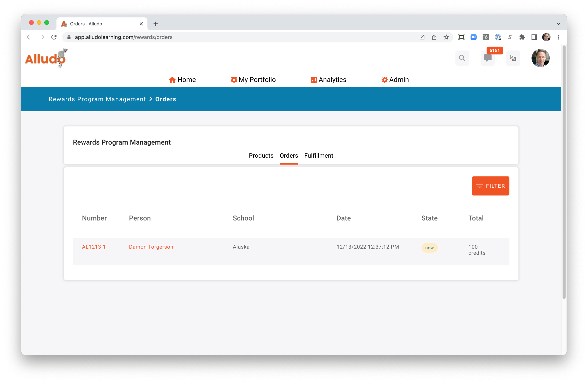The height and width of the screenshot is (383, 588).
Task: Select the Orders tab
Action: [289, 155]
